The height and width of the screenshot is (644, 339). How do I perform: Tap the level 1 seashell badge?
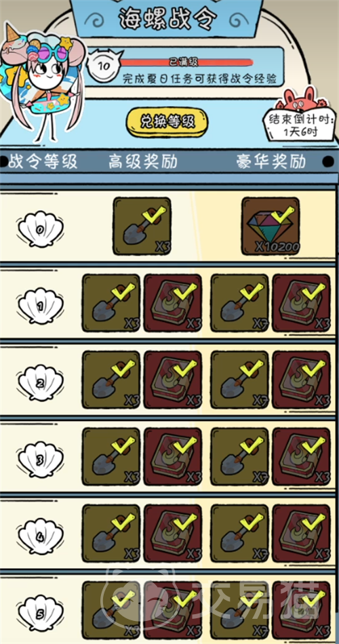pyautogui.click(x=40, y=306)
